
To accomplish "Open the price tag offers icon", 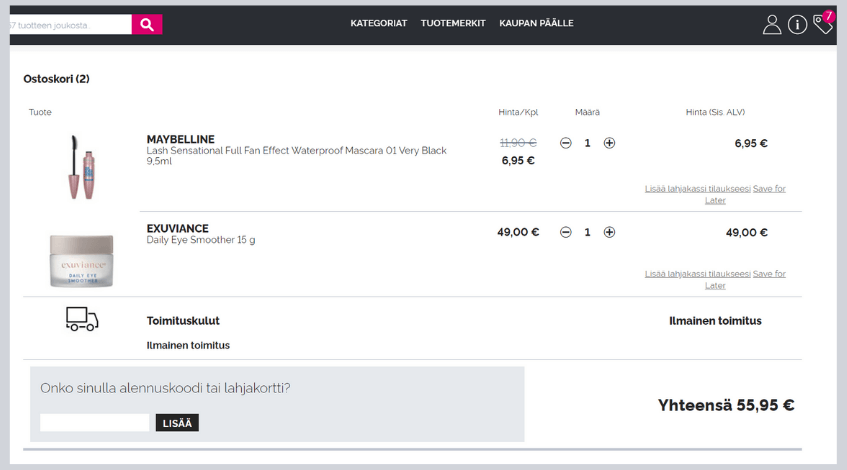I will click(823, 24).
